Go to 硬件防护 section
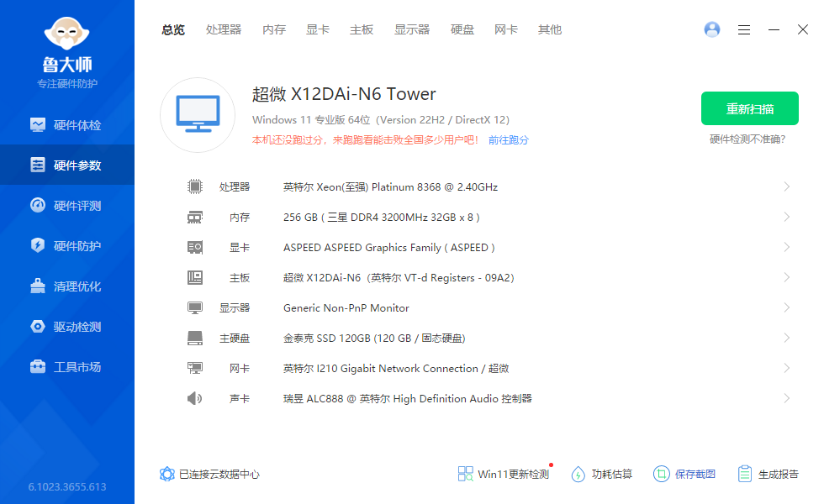Image resolution: width=824 pixels, height=504 pixels. point(67,245)
